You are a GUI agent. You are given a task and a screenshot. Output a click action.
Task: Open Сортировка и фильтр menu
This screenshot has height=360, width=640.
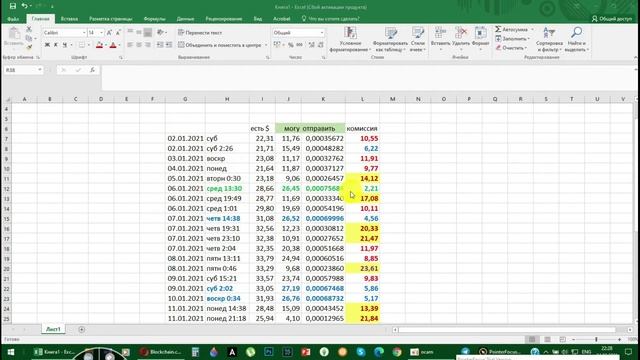(x=549, y=39)
